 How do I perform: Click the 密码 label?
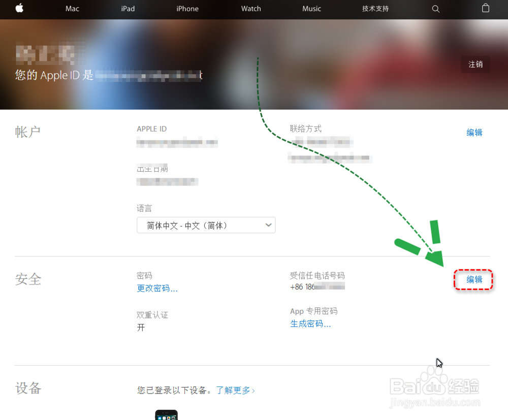(x=144, y=276)
